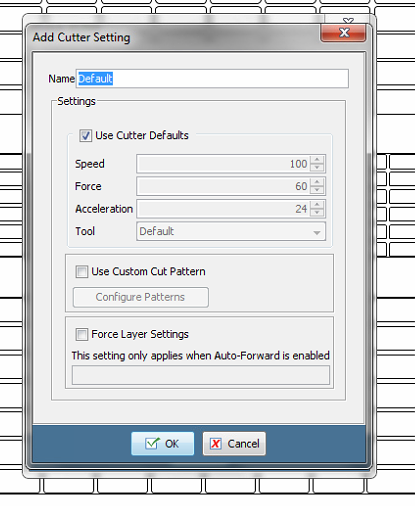The width and height of the screenshot is (415, 506).
Task: Confirm with the OK button
Action: tap(162, 444)
